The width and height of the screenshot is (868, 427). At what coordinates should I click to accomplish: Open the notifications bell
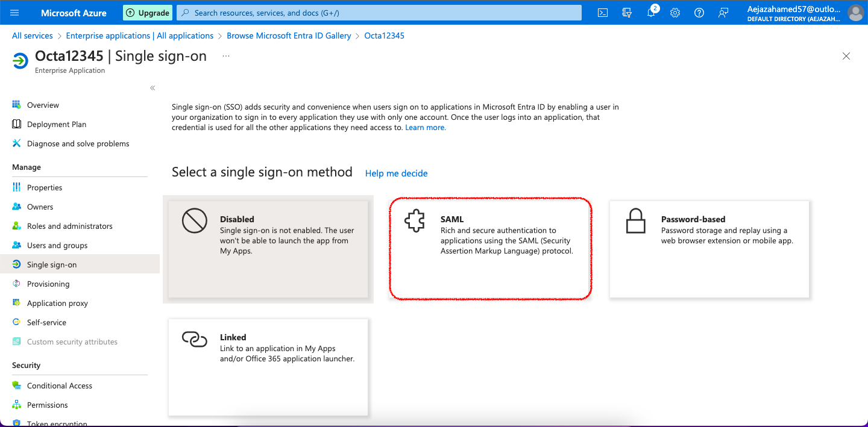[651, 13]
